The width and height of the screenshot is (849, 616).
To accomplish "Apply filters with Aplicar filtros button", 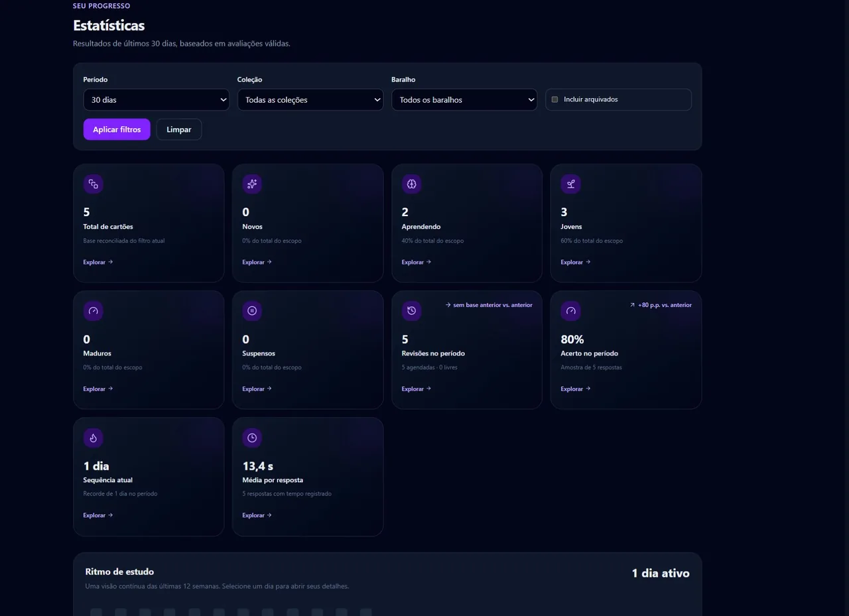I will click(x=117, y=129).
